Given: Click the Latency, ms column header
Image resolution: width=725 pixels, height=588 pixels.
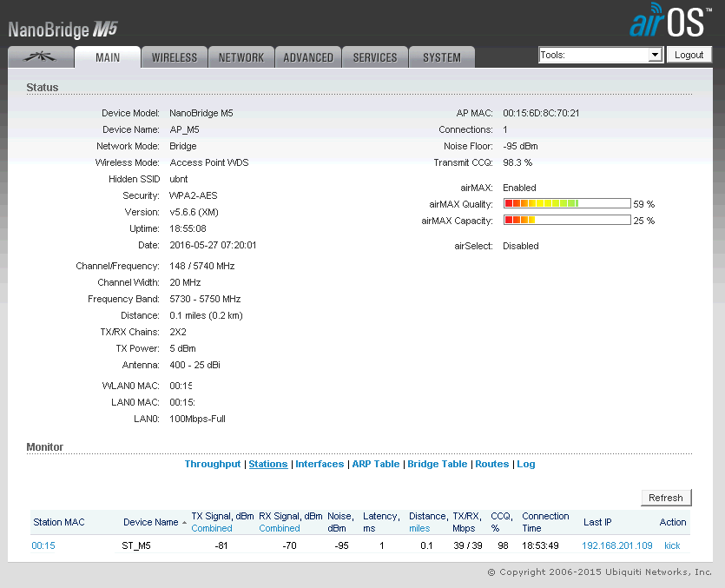Looking at the screenshot, I should click(x=381, y=522).
